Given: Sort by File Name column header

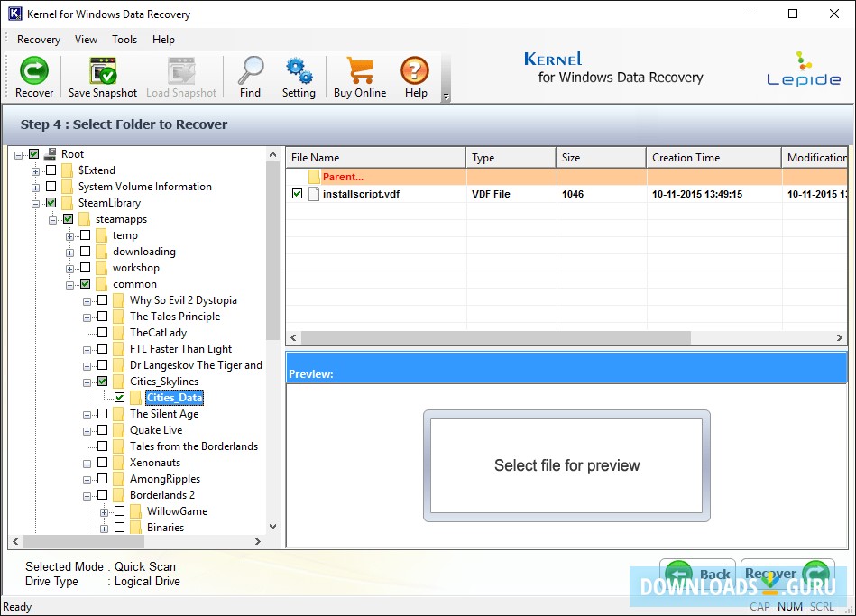Looking at the screenshot, I should pos(375,157).
